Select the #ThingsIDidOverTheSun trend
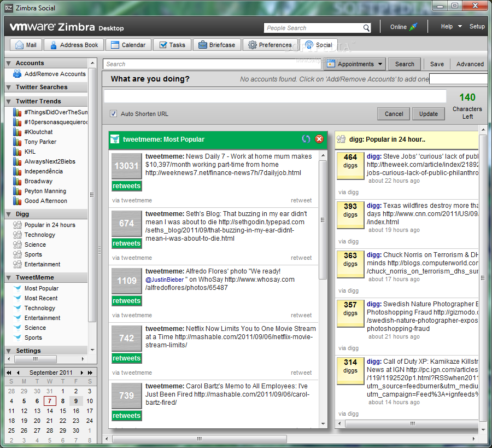The image size is (492, 448). [56, 112]
